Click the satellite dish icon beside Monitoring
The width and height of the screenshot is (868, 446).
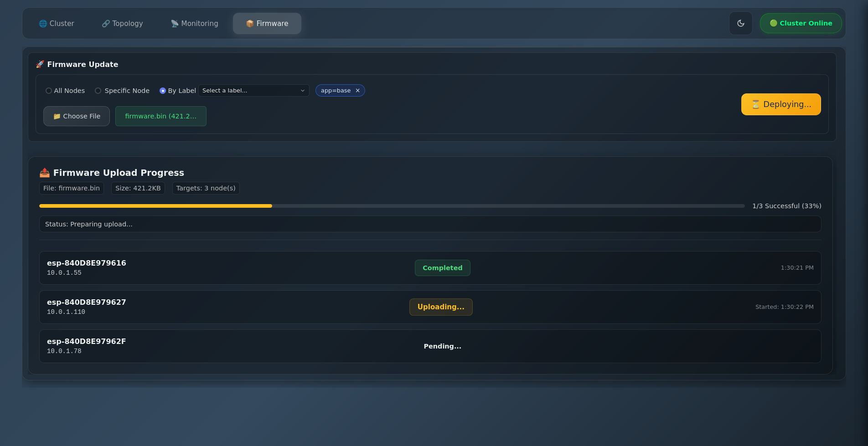175,24
